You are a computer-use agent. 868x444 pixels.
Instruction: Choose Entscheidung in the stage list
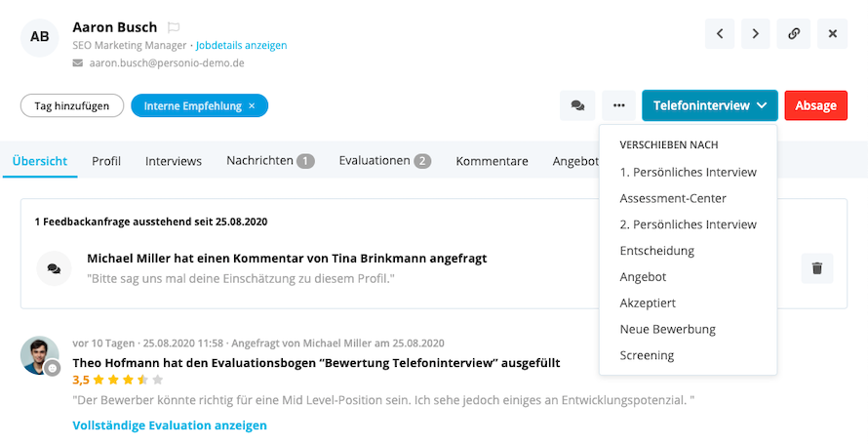[656, 251]
